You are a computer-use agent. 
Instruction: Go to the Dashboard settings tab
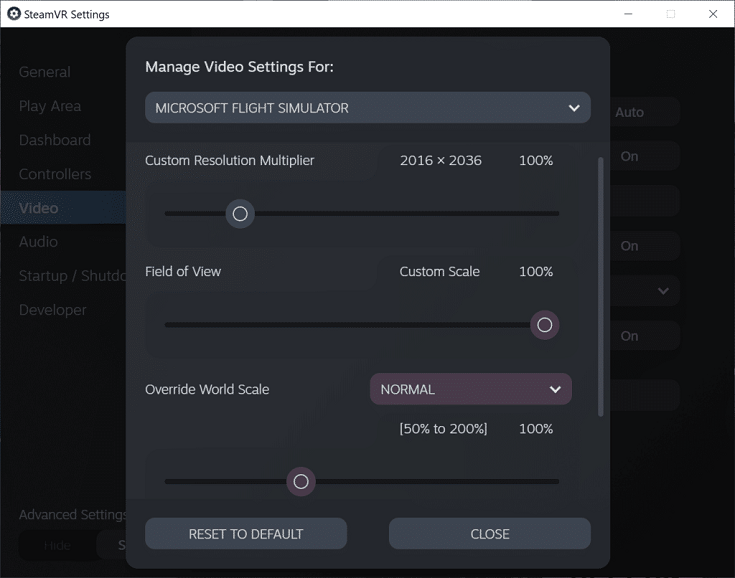pos(55,140)
